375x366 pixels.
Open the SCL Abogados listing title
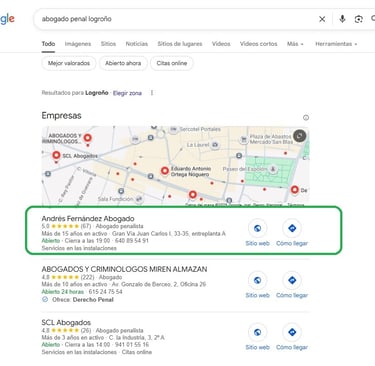(x=66, y=322)
